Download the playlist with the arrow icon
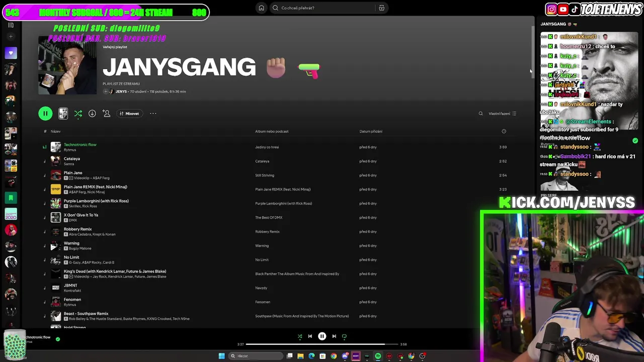The image size is (644, 362). 92,114
